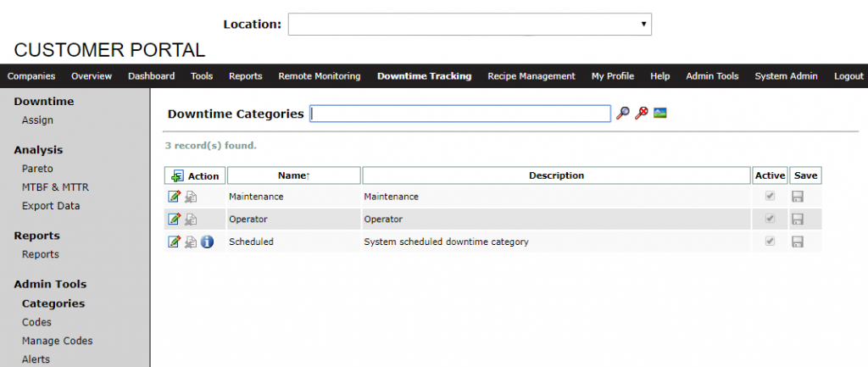Toggle the Active checkbox for Maintenance
This screenshot has height=367, width=868.
click(x=770, y=196)
